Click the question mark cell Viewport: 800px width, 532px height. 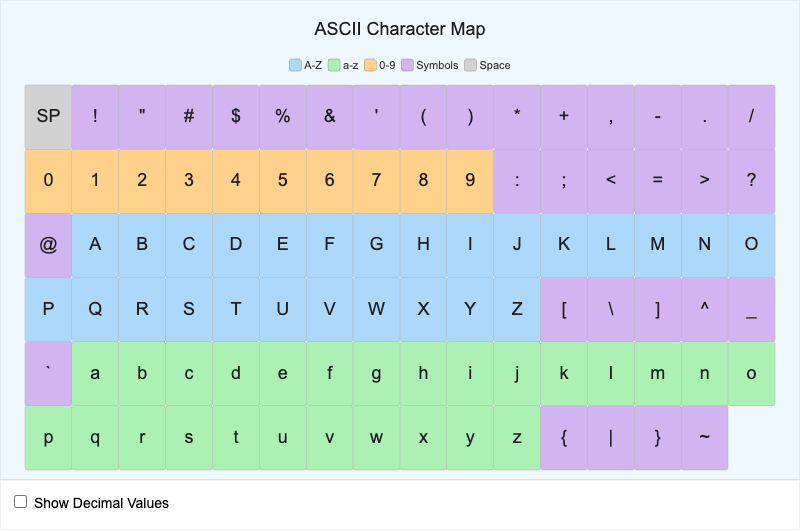tap(751, 181)
